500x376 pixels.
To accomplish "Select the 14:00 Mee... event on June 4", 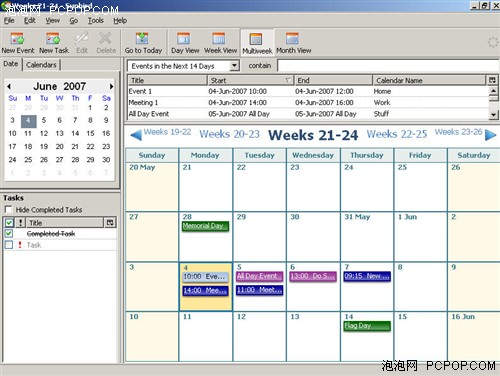I will pos(205,290).
